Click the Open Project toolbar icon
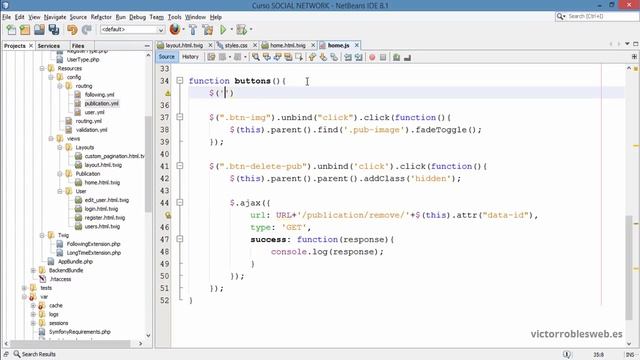The width and height of the screenshot is (640, 360). [x=39, y=29]
